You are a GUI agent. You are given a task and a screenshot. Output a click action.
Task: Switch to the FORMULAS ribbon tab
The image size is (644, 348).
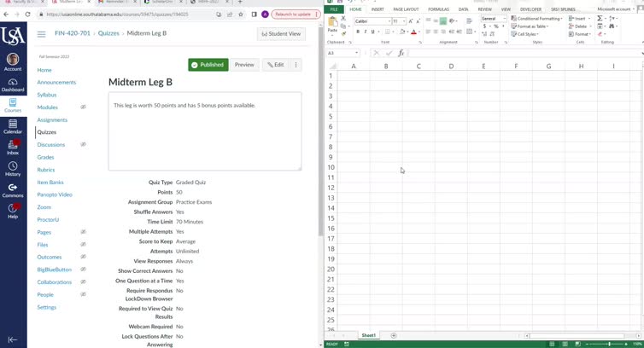click(438, 9)
